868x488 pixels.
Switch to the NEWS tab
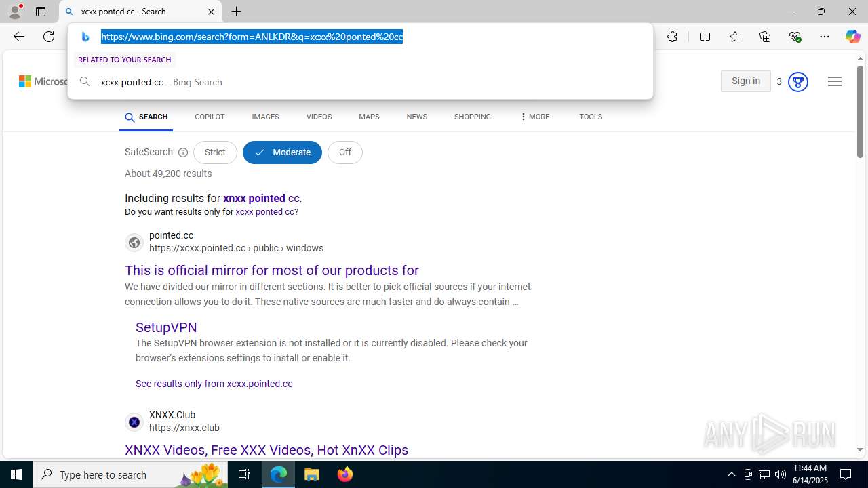pos(416,117)
